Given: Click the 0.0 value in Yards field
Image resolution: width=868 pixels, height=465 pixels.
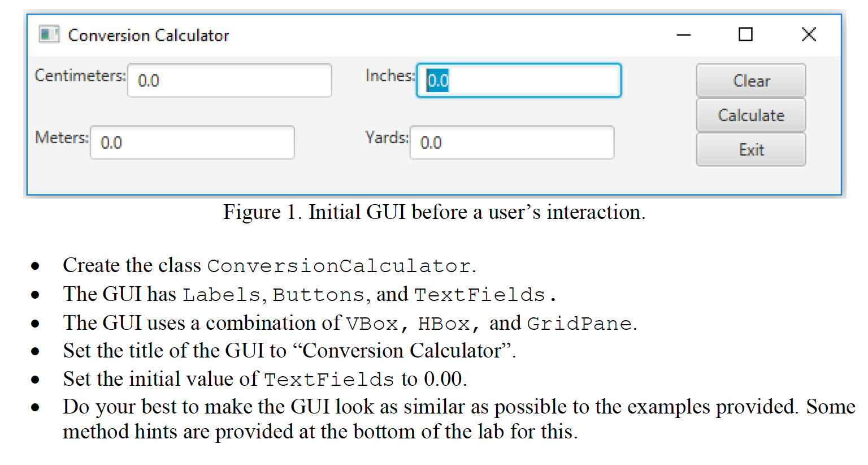Looking at the screenshot, I should click(432, 142).
